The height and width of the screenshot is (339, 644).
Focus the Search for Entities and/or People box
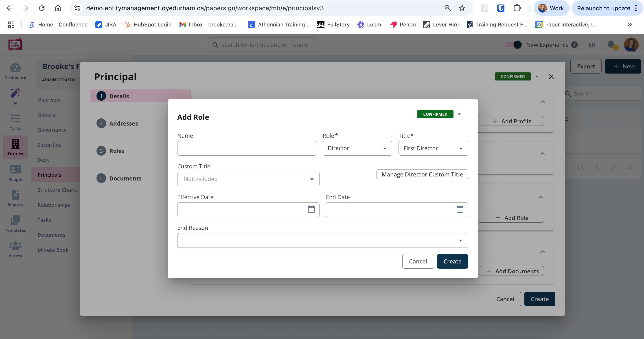[261, 44]
